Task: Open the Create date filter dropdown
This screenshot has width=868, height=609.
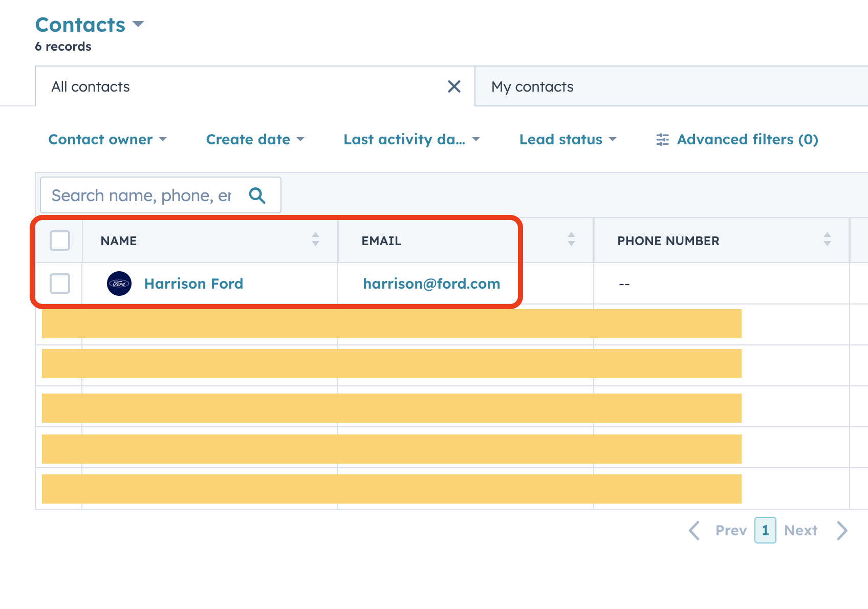Action: (255, 140)
